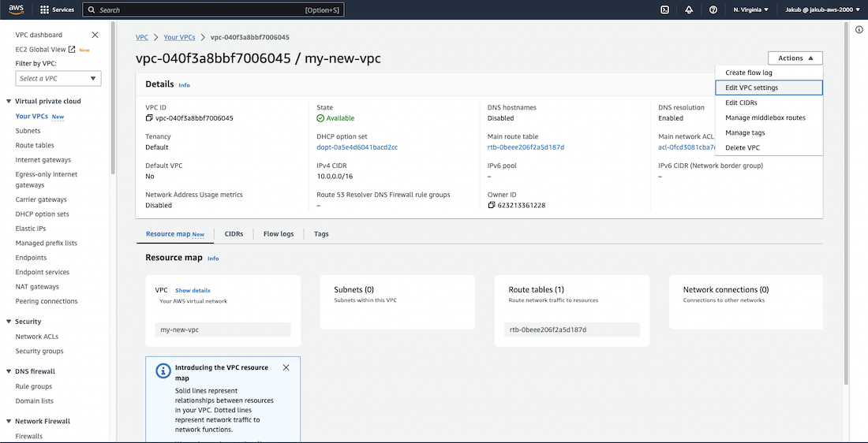The height and width of the screenshot is (443, 868).
Task: Open the CloudShell terminal icon
Action: [665, 10]
